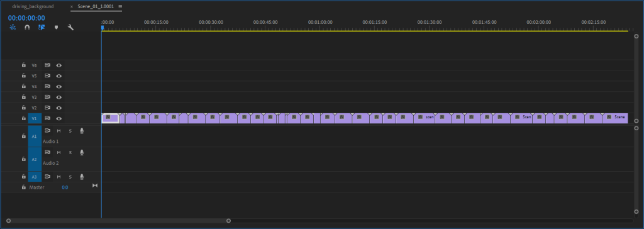Hide track output for V5

tap(58, 75)
